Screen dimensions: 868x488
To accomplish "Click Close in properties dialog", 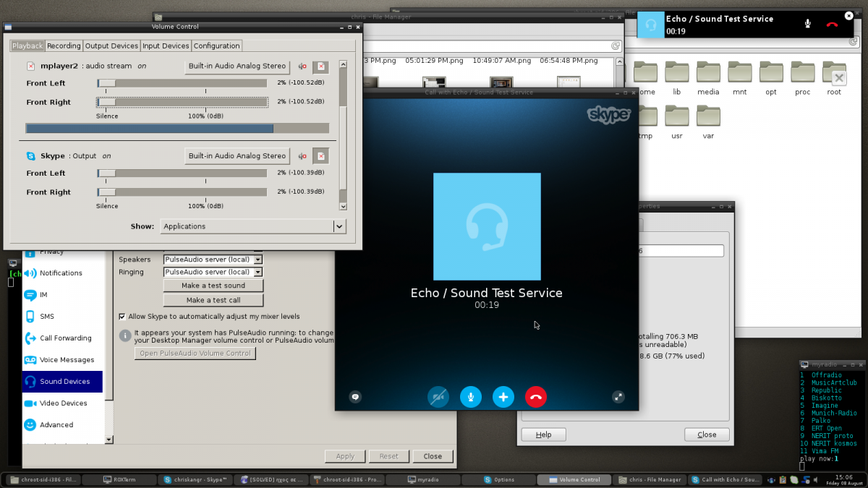I will coord(707,435).
